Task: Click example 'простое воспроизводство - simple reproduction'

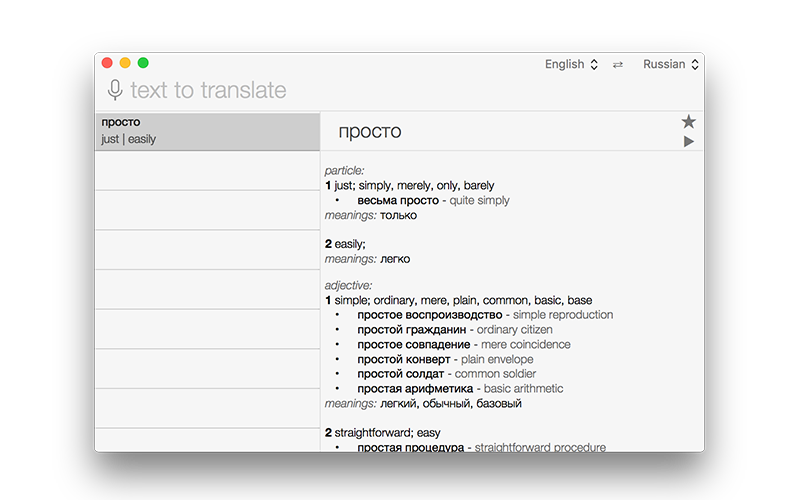Action: coord(485,315)
